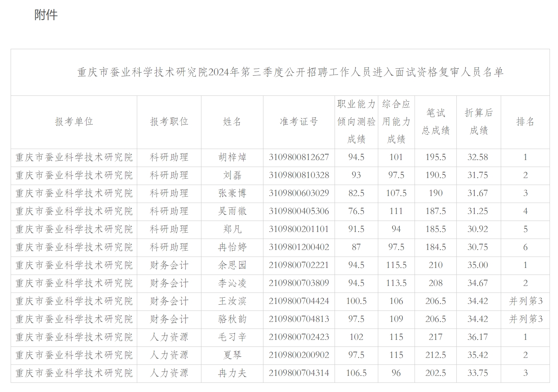Image resolution: width=558 pixels, height=392 pixels.
Task: Click 人力资源 in 冉力夫's row
Action: click(x=169, y=373)
